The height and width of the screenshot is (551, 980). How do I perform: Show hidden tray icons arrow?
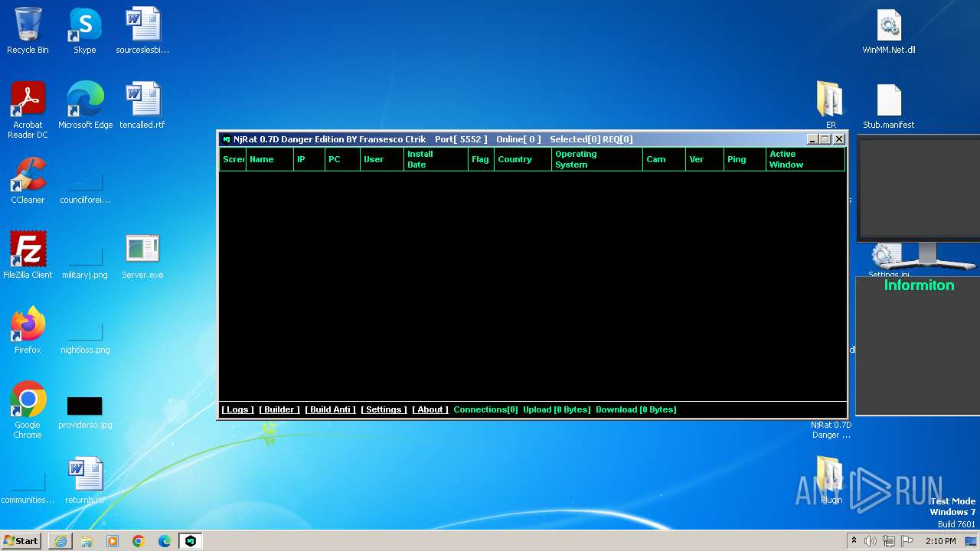(854, 541)
